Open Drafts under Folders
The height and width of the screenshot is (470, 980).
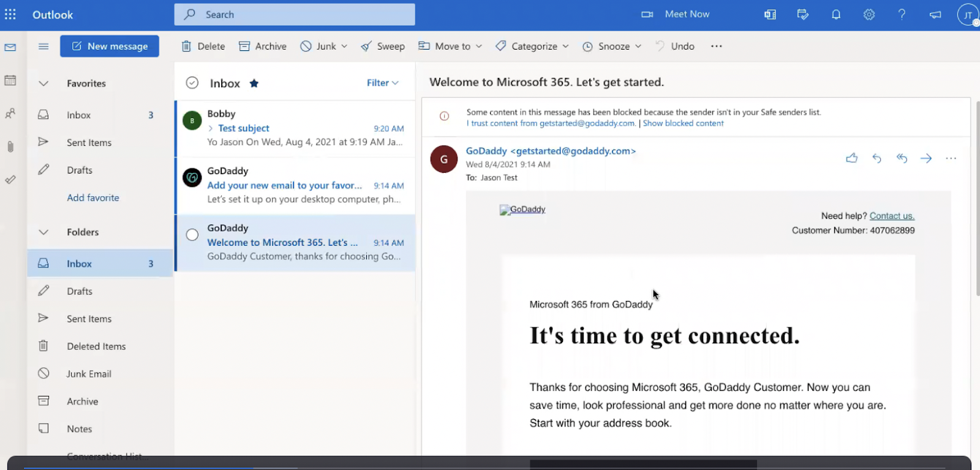[x=100, y=291]
